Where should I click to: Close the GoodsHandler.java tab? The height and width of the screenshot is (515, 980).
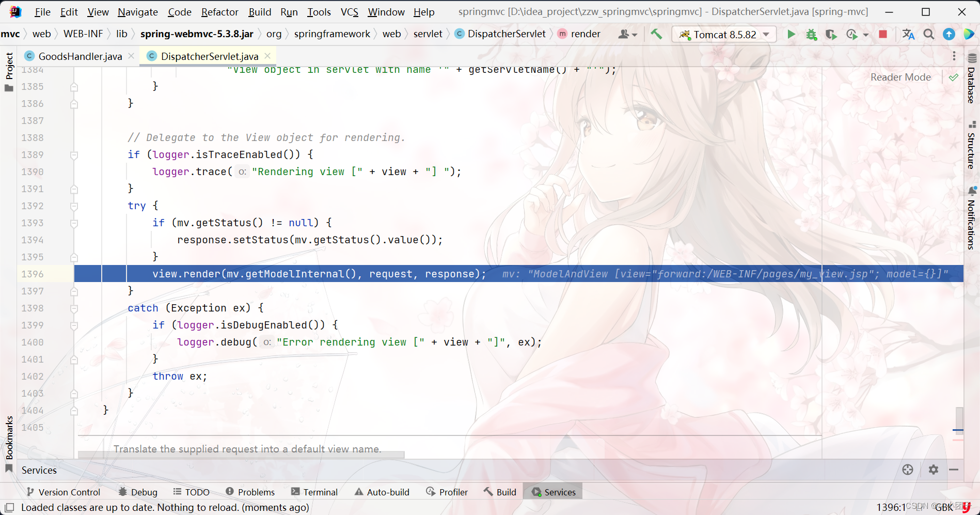point(131,56)
